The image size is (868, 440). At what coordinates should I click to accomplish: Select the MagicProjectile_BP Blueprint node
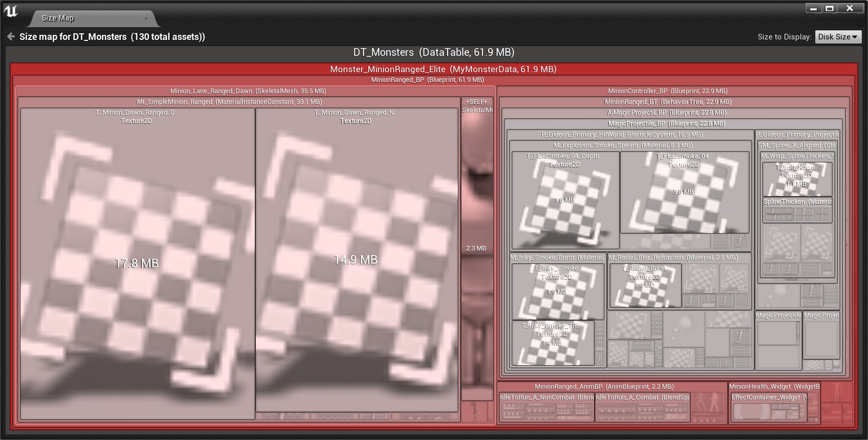point(667,123)
